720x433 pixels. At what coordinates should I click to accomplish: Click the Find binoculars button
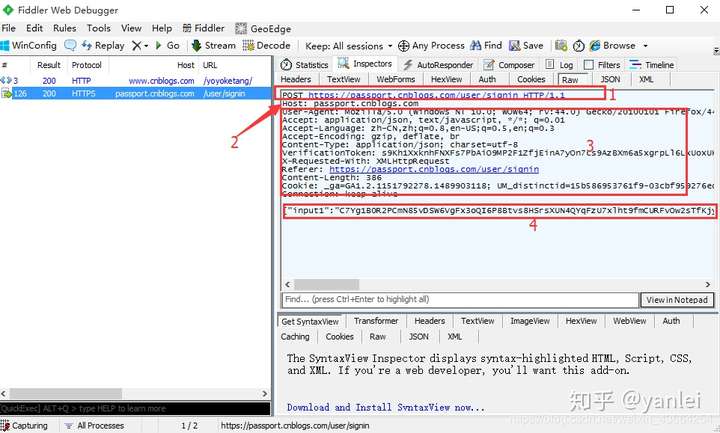(486, 45)
